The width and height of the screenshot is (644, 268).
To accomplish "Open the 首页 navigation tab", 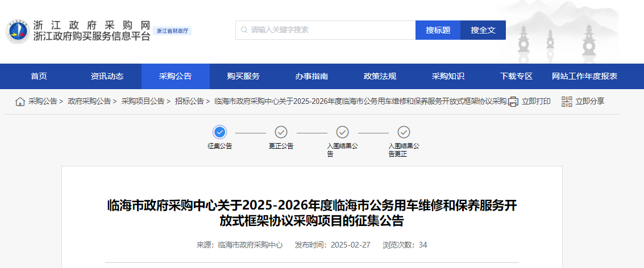I will 39,77.
